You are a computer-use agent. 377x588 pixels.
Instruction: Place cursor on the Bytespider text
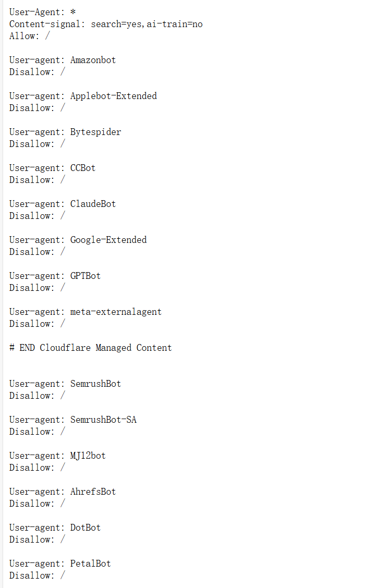pos(95,132)
